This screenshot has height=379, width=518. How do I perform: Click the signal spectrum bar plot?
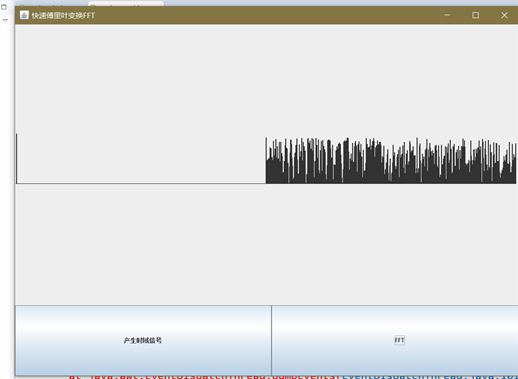[391, 160]
